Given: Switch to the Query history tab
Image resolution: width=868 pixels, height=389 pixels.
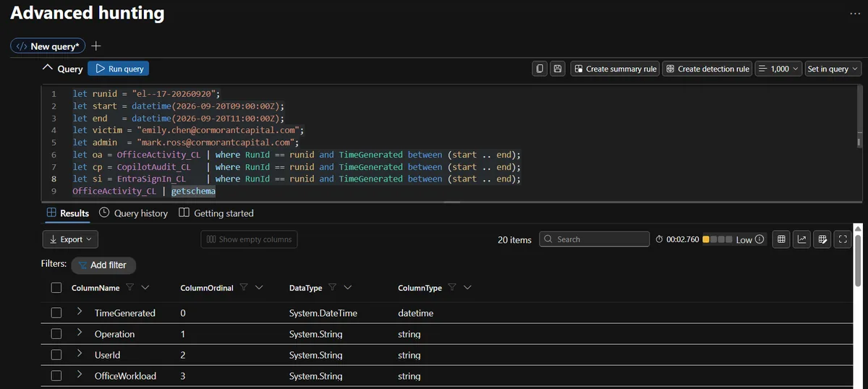Looking at the screenshot, I should tap(133, 213).
